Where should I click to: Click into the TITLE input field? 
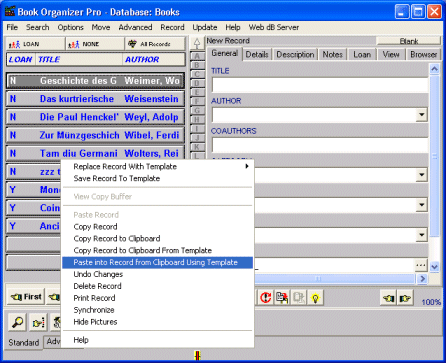(320, 85)
